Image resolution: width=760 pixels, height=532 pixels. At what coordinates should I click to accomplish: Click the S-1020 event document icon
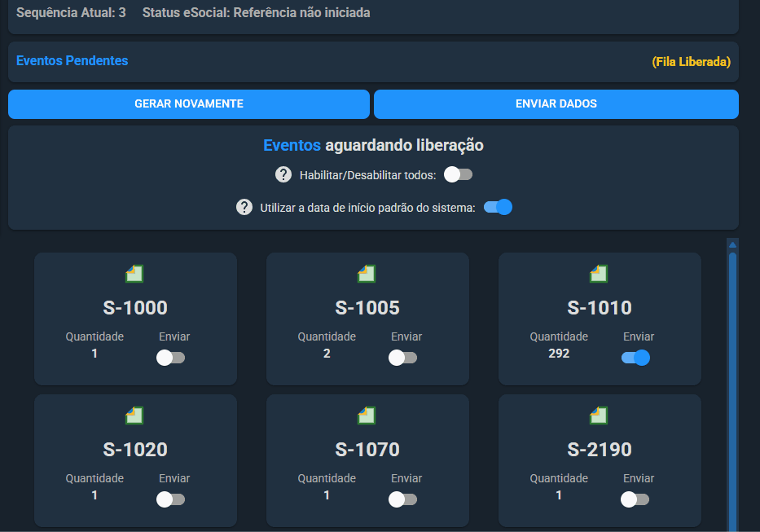(134, 415)
